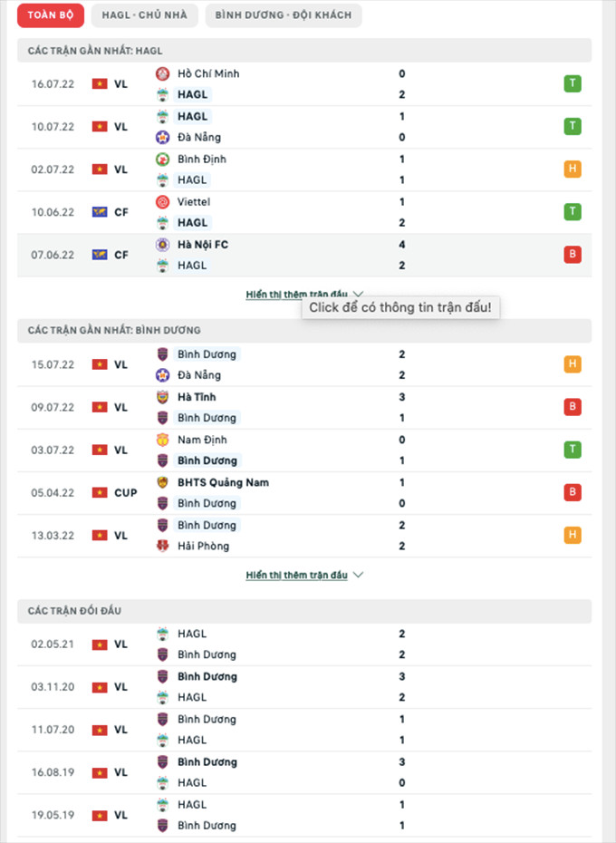The height and width of the screenshot is (843, 616).
Task: Click the BHTS Quảng Nam club logo
Action: (x=163, y=482)
